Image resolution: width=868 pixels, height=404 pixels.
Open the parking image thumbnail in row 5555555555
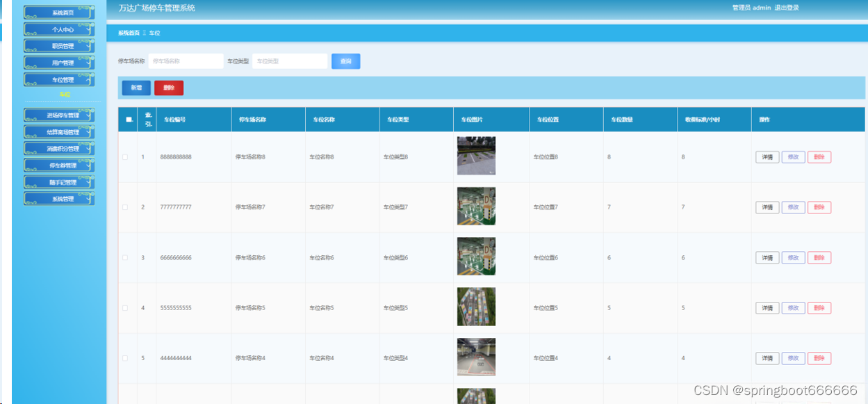[476, 307]
